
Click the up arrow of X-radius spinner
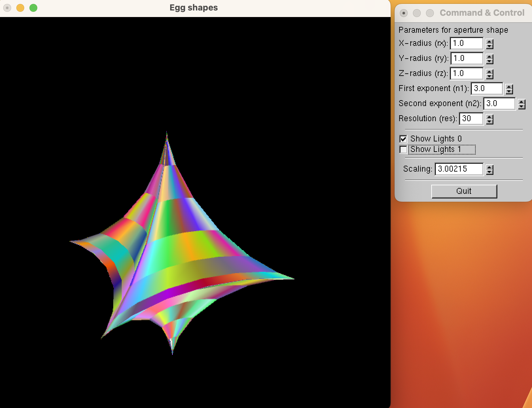[x=489, y=42]
